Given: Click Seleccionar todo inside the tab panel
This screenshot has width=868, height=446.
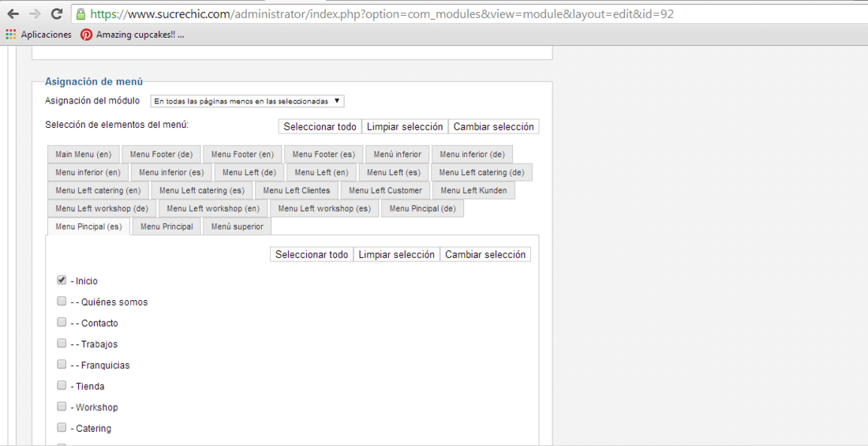Looking at the screenshot, I should [312, 254].
